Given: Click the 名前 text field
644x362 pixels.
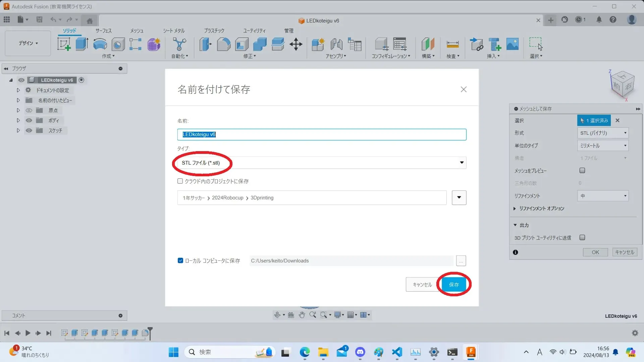Looking at the screenshot, I should coord(321,134).
